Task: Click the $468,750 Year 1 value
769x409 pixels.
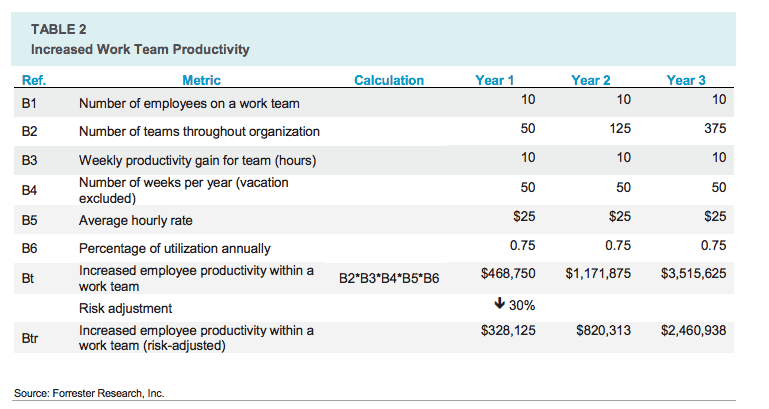Action: (507, 272)
